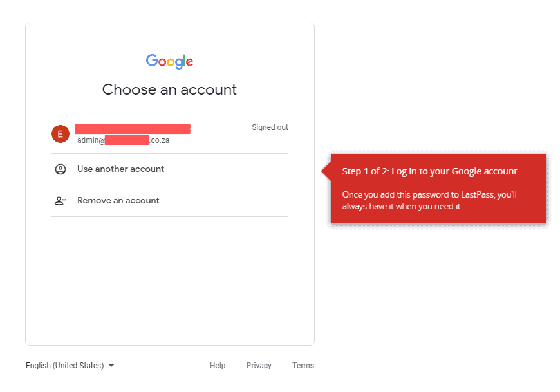Click the LastPass tooltip's pointer arrow
This screenshot has height=392, width=560.
[326, 171]
